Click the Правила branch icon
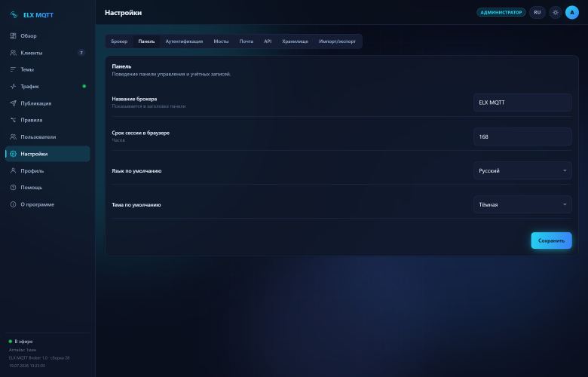 click(13, 120)
